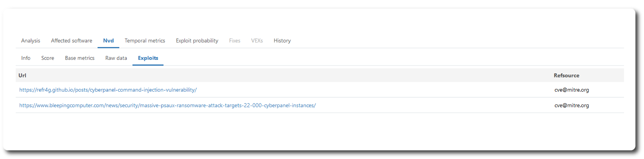Select the Nvd tab
This screenshot has width=644, height=159.
(x=108, y=41)
